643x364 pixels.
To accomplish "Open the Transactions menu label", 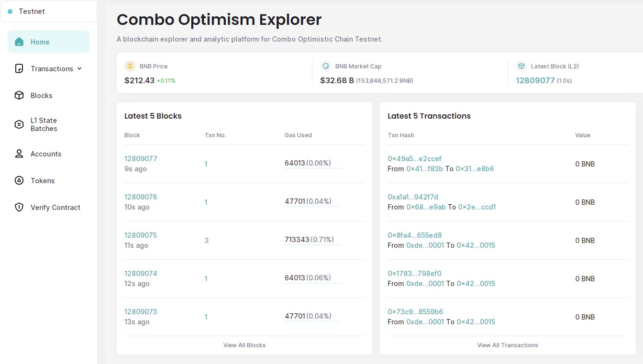I will (52, 69).
